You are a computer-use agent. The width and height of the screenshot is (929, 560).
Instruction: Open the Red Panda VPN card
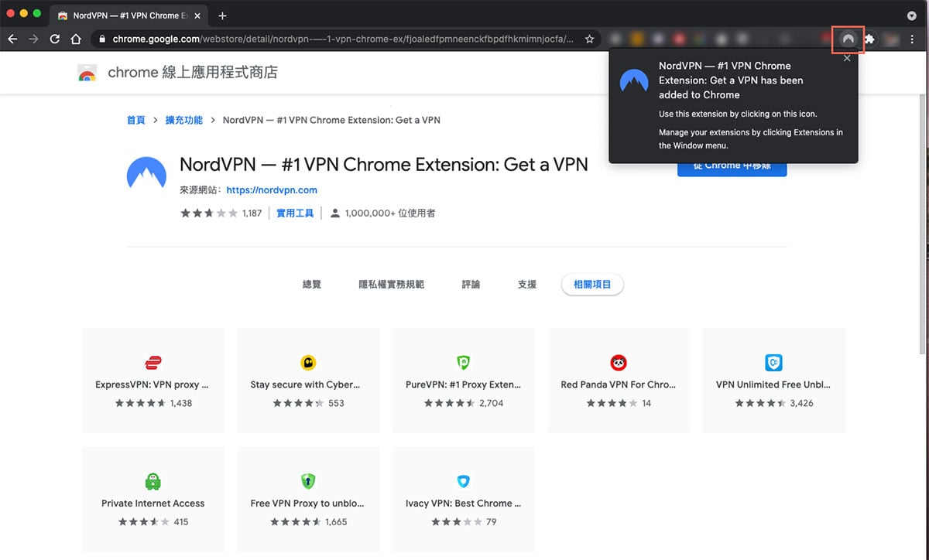pos(619,380)
